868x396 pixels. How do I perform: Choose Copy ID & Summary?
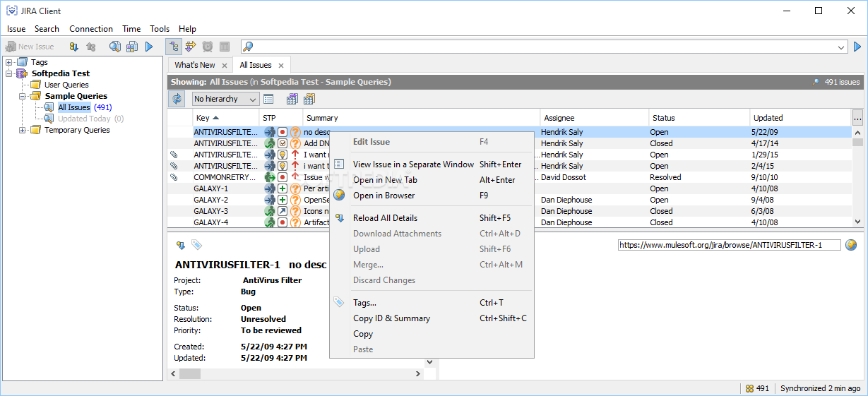coord(432,318)
